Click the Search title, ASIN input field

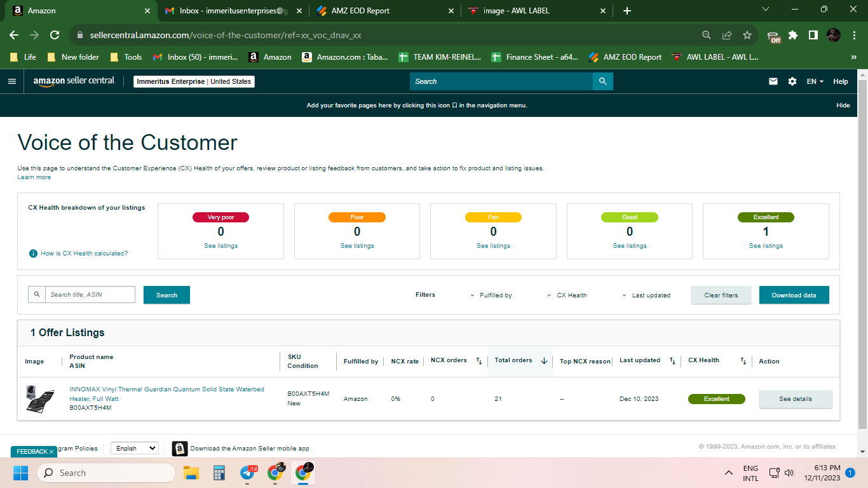[90, 295]
